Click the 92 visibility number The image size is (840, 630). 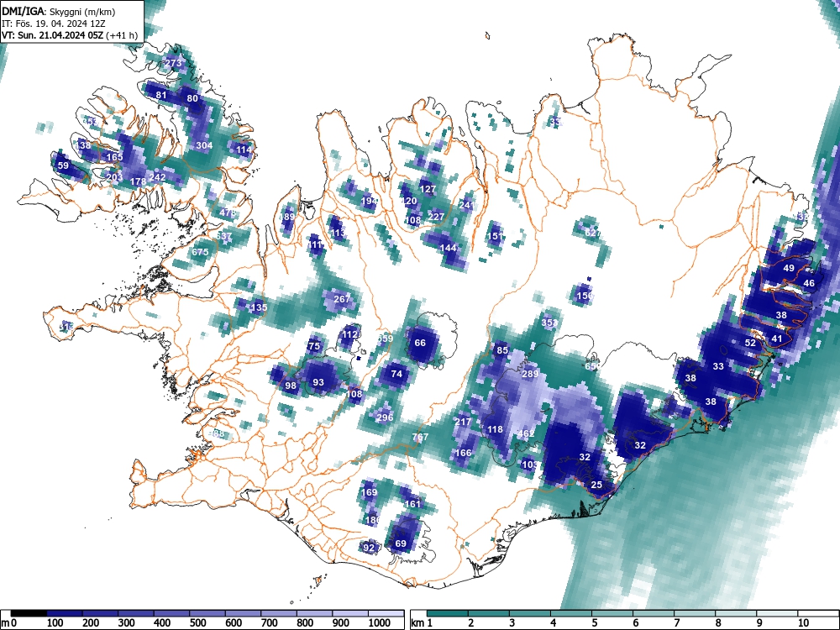coord(369,548)
